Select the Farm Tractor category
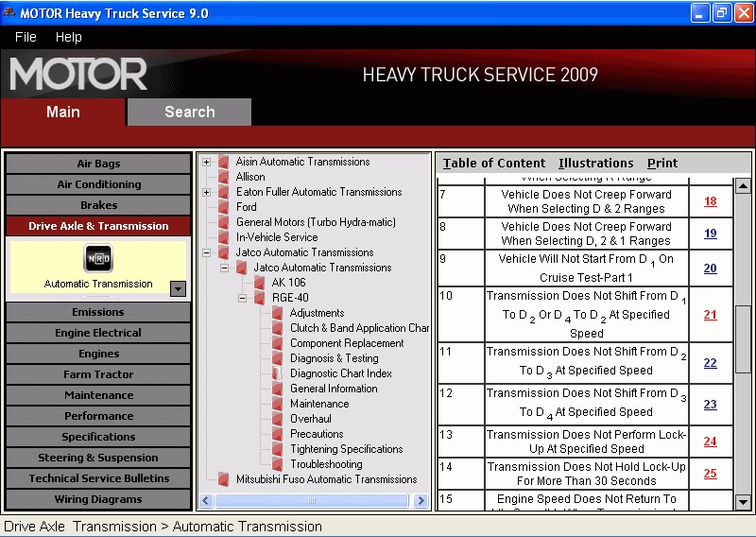 (x=98, y=374)
